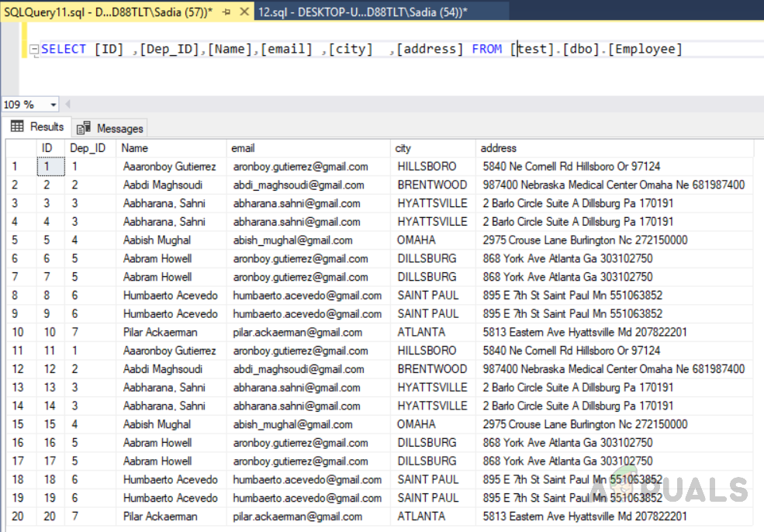Select the email column header
Screen dimensions: 764x532
point(309,147)
